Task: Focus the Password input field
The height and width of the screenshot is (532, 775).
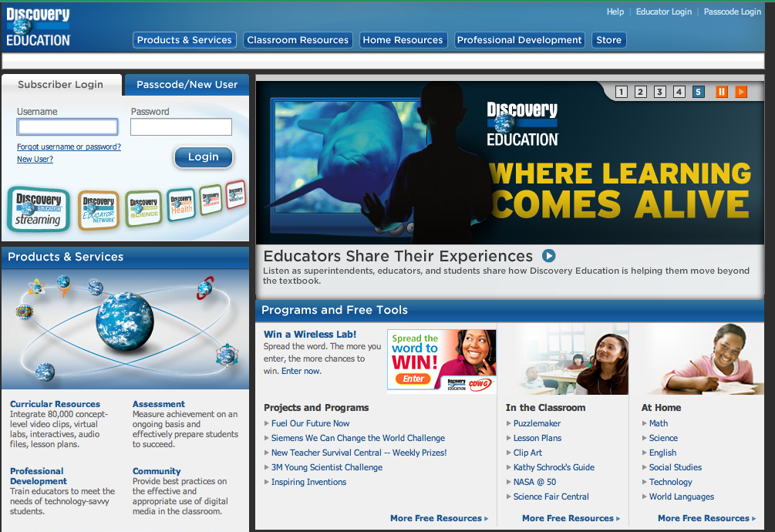Action: 181,127
